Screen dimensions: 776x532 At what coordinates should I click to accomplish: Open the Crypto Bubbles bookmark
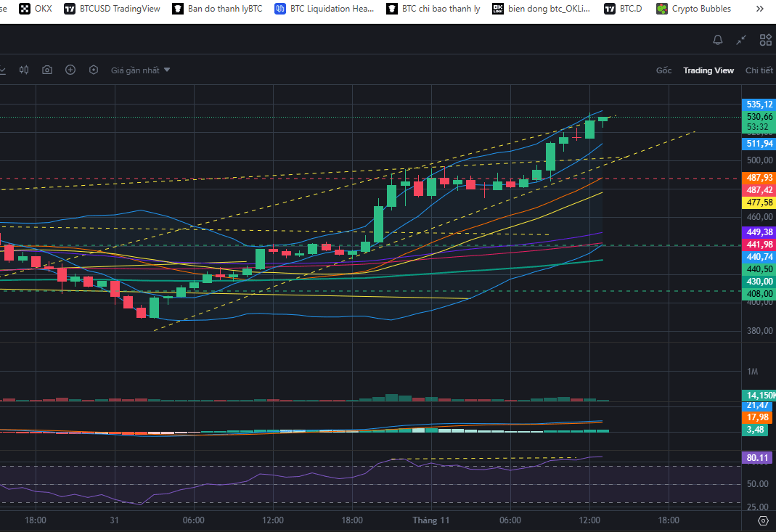click(693, 9)
